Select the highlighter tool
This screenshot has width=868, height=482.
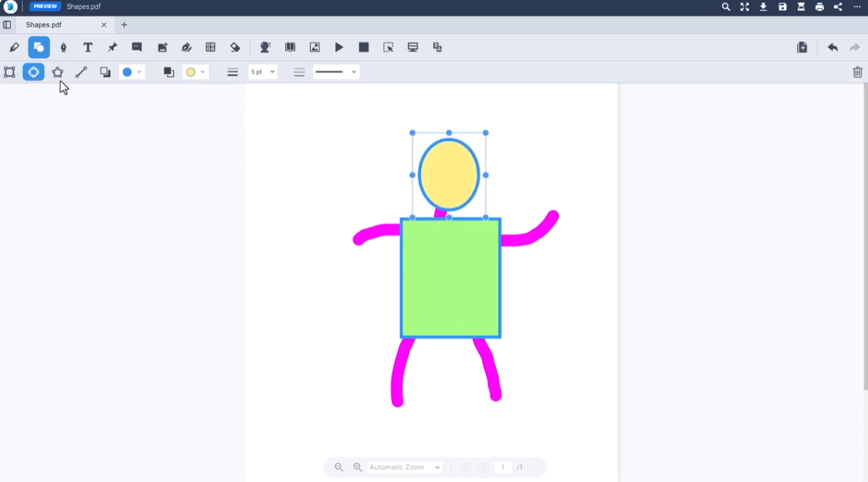point(14,48)
